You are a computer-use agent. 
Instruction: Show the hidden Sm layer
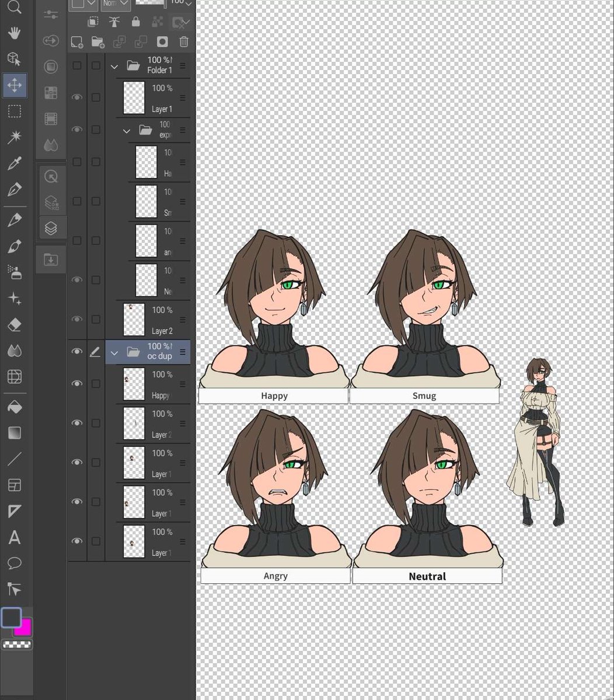point(77,201)
